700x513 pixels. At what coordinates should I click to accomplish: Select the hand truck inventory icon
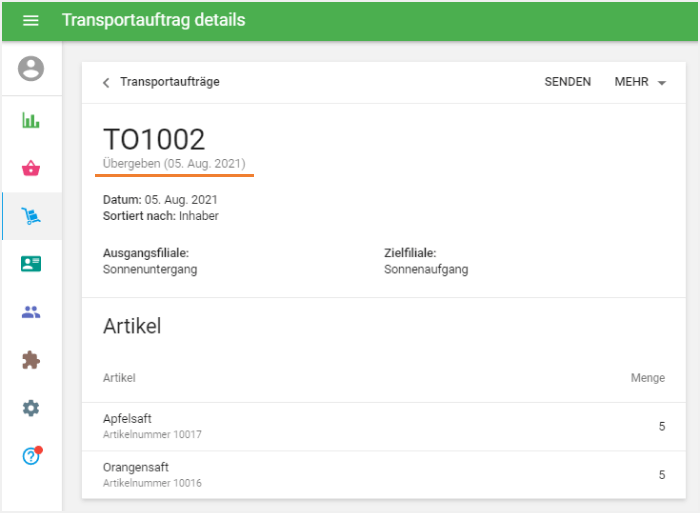click(x=31, y=216)
